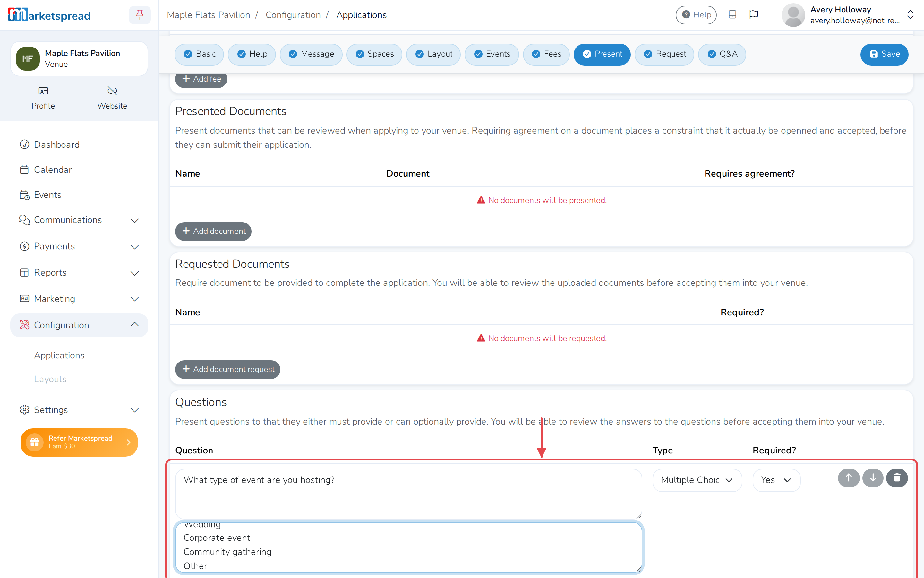Click Avery Holloway's avatar picture
Image resolution: width=924 pixels, height=578 pixels.
coord(793,15)
